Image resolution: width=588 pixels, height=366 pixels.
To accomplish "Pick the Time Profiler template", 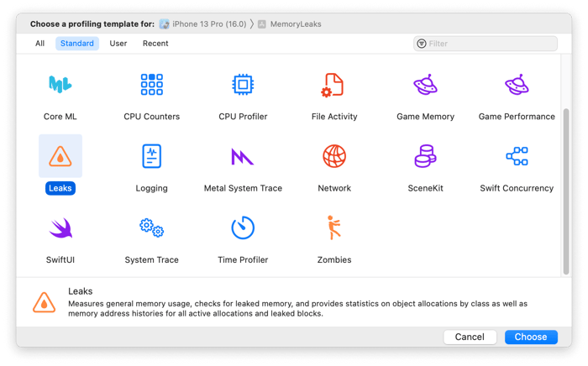I will (x=243, y=228).
